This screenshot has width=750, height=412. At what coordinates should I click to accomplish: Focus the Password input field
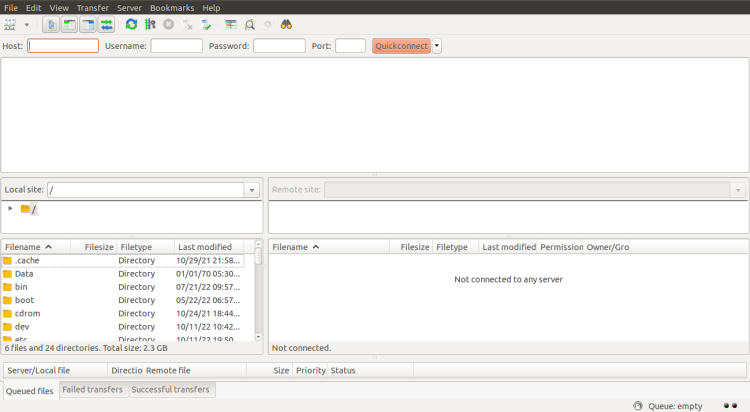(x=279, y=46)
